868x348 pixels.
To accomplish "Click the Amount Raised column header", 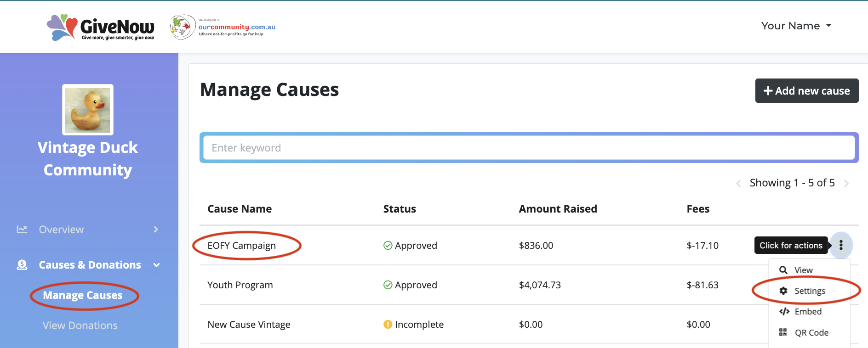I will [x=558, y=209].
